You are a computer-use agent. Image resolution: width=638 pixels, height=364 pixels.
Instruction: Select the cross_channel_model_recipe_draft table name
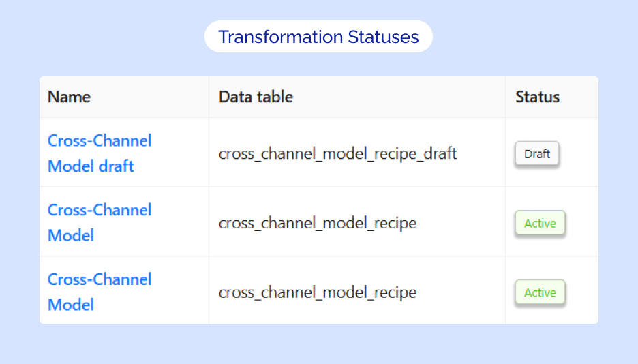337,154
